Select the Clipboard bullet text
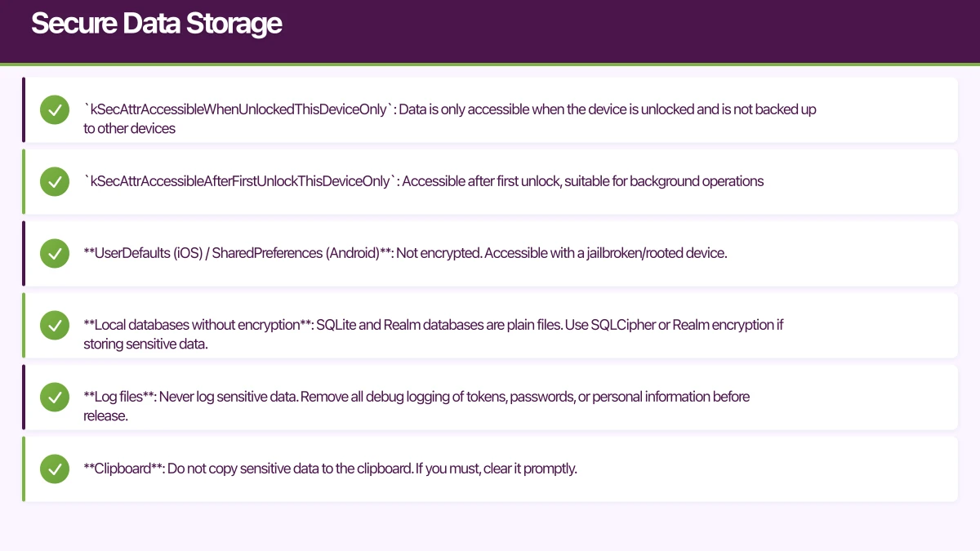This screenshot has width=980, height=551. (x=330, y=469)
